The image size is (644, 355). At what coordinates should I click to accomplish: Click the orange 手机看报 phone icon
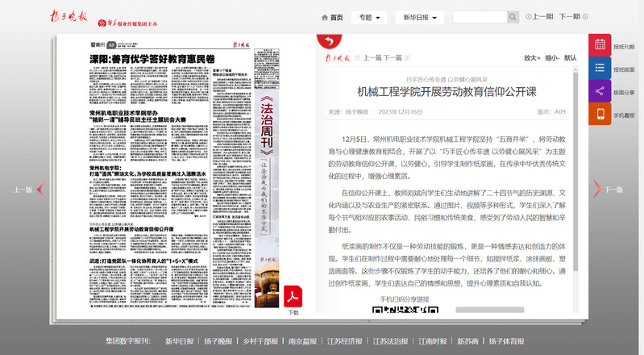point(600,115)
